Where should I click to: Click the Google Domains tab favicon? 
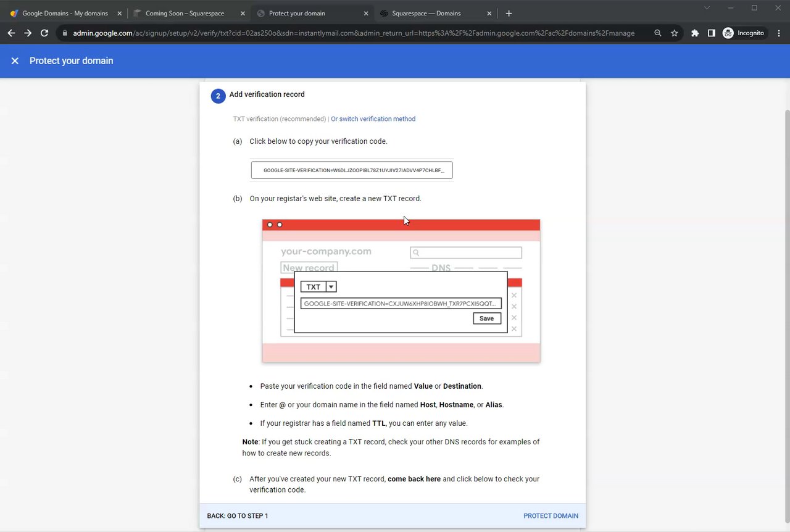tap(14, 13)
